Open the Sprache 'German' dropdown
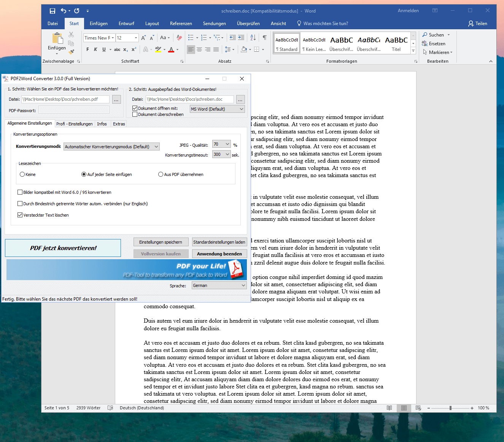504x442 pixels. (219, 285)
